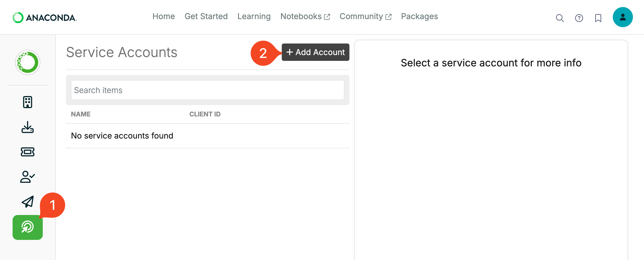
Task: Select the organization logo in sidebar
Action: tap(28, 62)
